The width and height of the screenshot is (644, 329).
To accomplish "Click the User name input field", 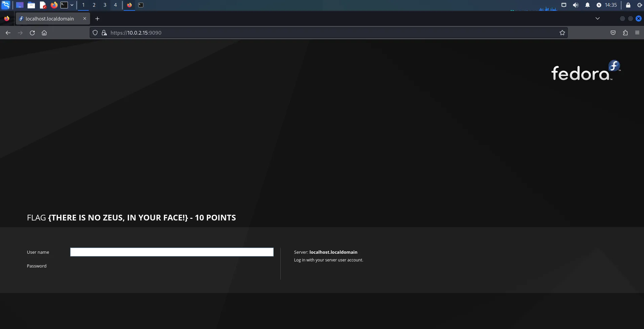I will (x=172, y=252).
